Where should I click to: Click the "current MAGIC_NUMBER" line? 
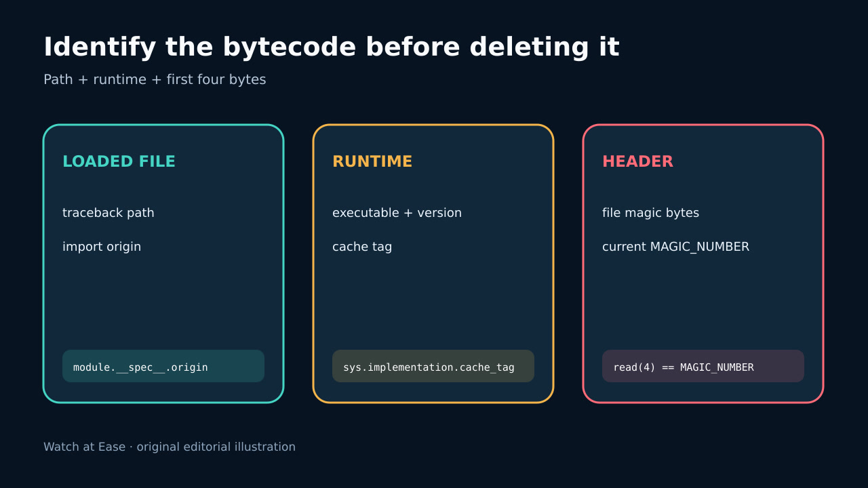coord(675,247)
